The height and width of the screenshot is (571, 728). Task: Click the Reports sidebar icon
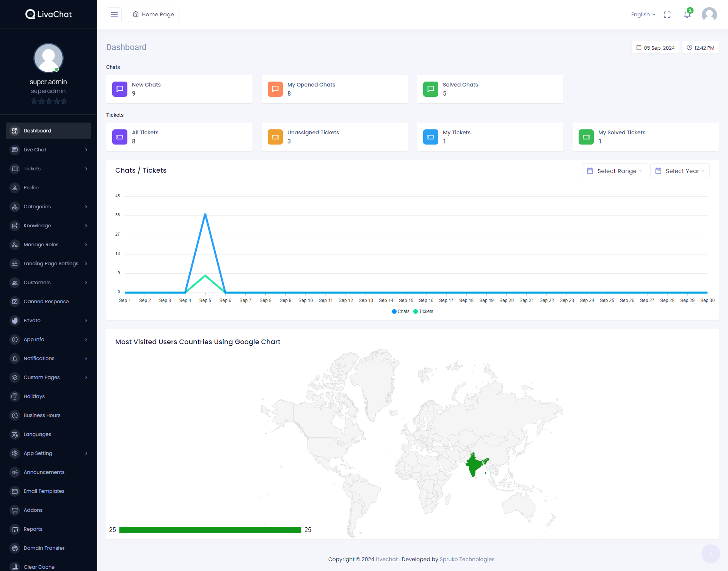click(14, 529)
